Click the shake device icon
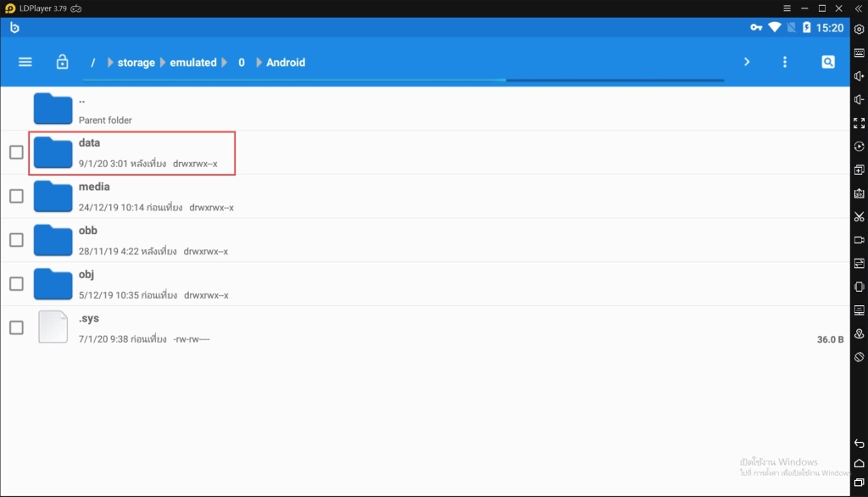 860,287
